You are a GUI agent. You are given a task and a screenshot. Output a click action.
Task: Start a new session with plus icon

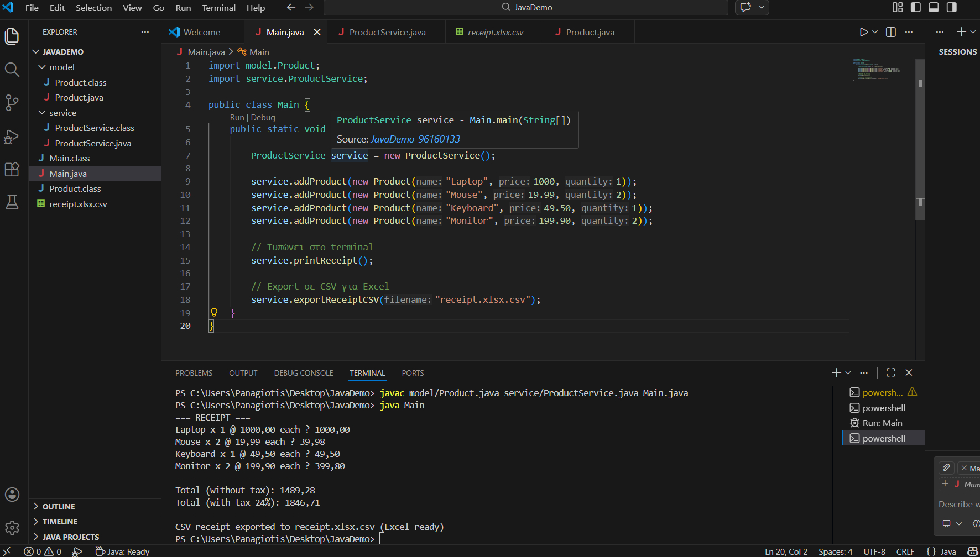tap(961, 32)
